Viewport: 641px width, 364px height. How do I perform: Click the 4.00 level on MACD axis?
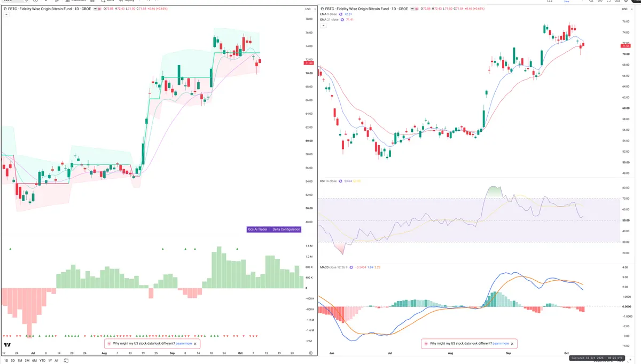(626, 267)
